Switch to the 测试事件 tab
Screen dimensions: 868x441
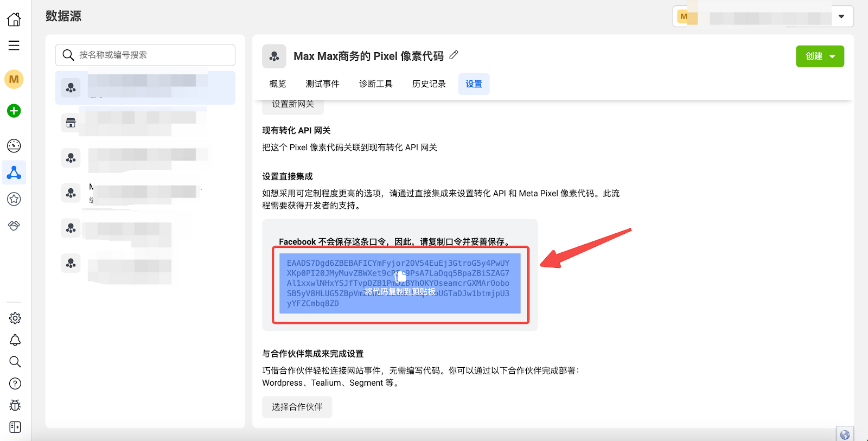322,84
